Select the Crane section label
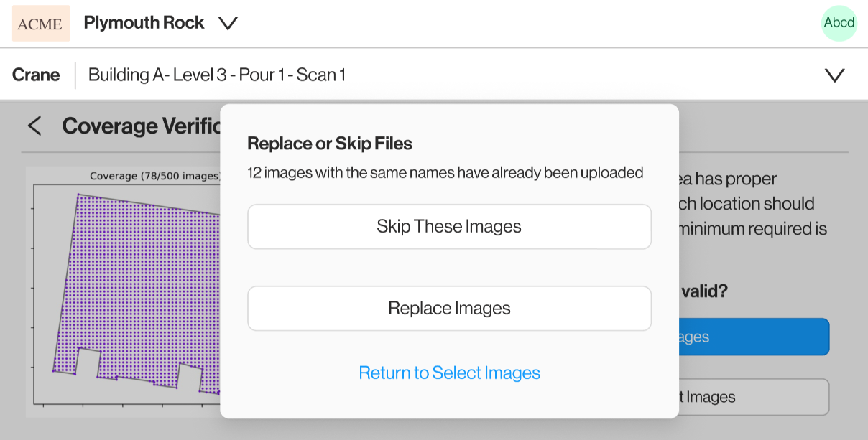This screenshot has height=440, width=868. pyautogui.click(x=36, y=75)
